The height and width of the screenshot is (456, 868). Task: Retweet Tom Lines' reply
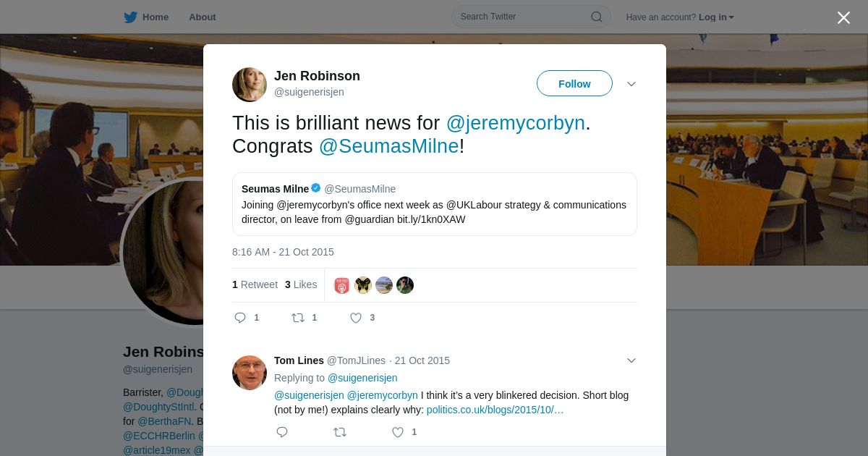(x=339, y=432)
